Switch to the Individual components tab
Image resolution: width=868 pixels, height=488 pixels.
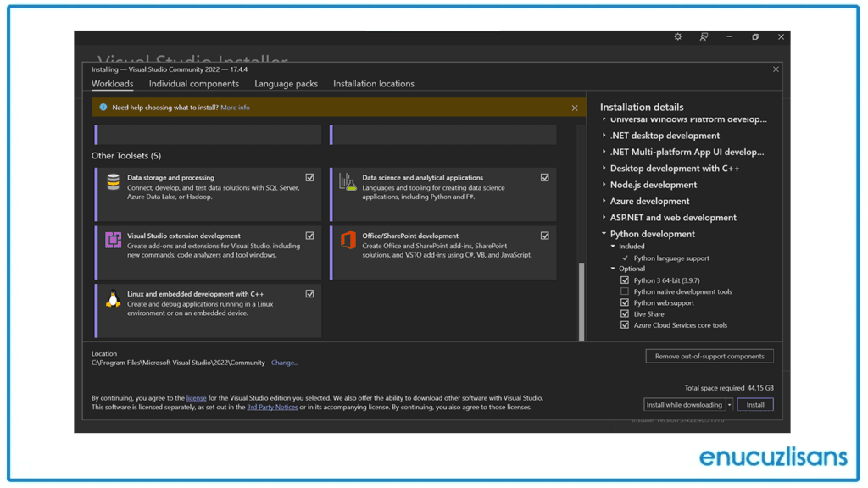click(194, 84)
